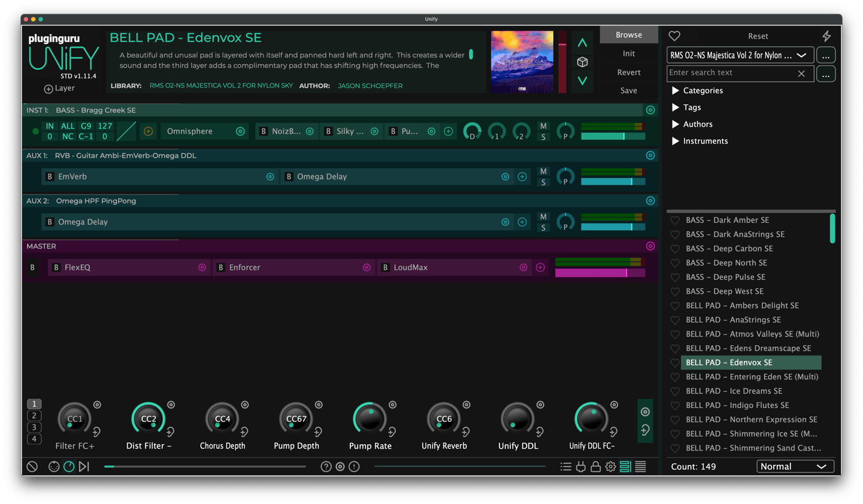This screenshot has height=504, width=863.
Task: Click the highlighted layer-rows view icon in footer
Action: (x=625, y=467)
